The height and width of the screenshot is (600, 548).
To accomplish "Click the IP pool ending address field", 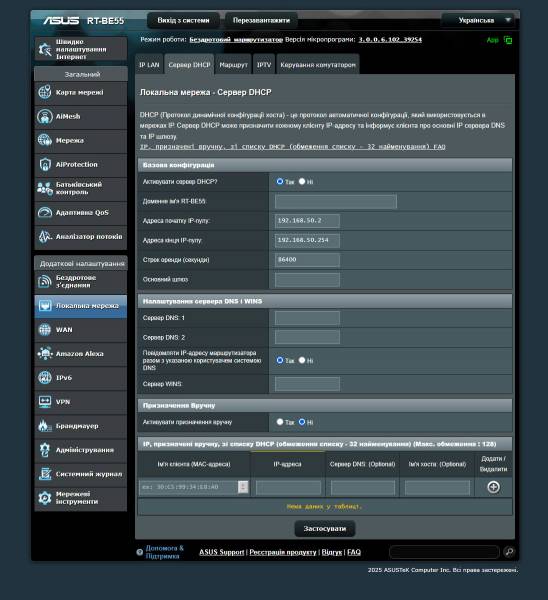I will tap(307, 240).
